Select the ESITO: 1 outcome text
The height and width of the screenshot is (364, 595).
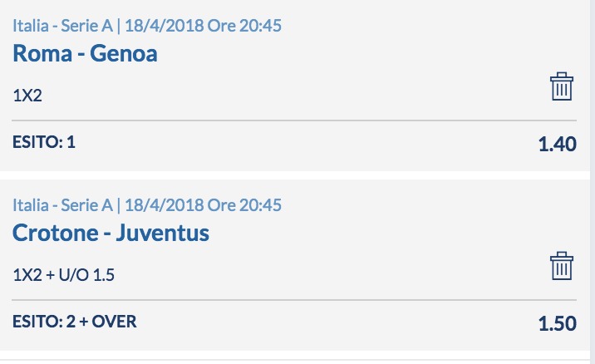click(x=44, y=142)
